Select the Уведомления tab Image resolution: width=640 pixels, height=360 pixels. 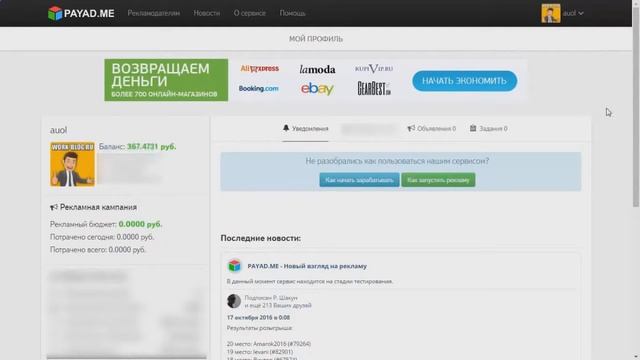point(305,129)
